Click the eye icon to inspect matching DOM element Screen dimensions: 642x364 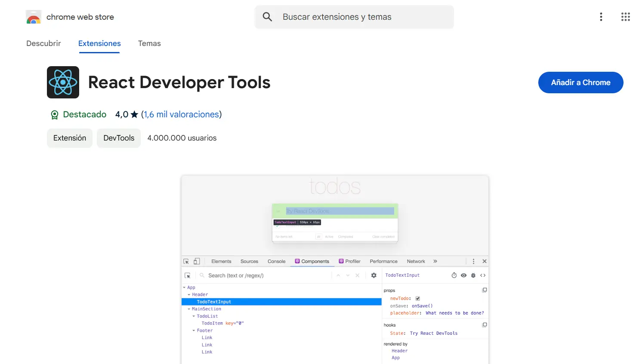point(463,275)
